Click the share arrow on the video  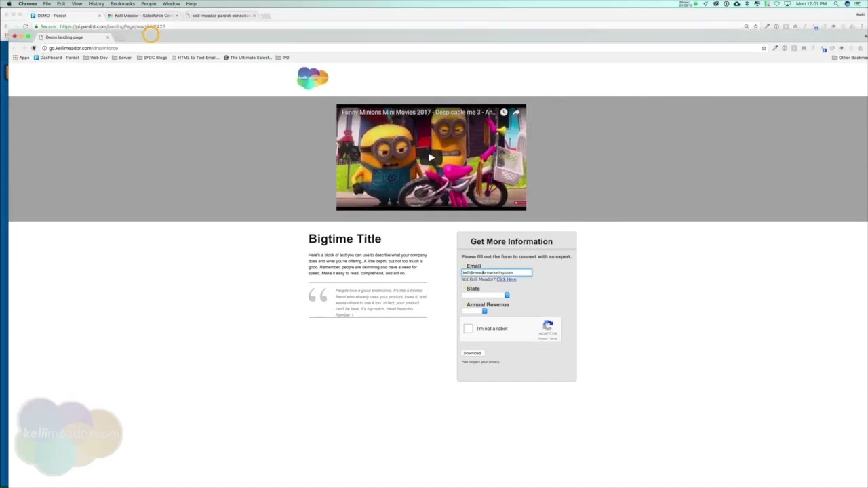(515, 113)
